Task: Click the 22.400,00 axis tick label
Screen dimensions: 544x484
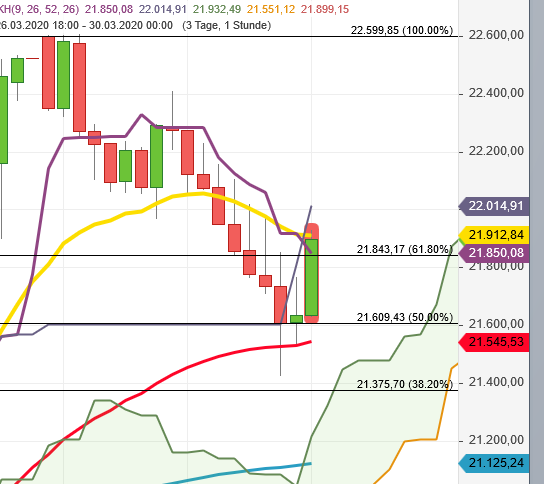Action: tap(496, 93)
